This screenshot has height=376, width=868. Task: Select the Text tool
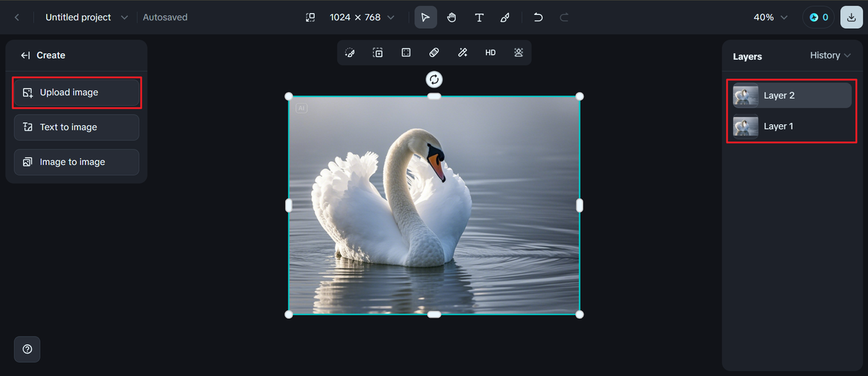[479, 18]
